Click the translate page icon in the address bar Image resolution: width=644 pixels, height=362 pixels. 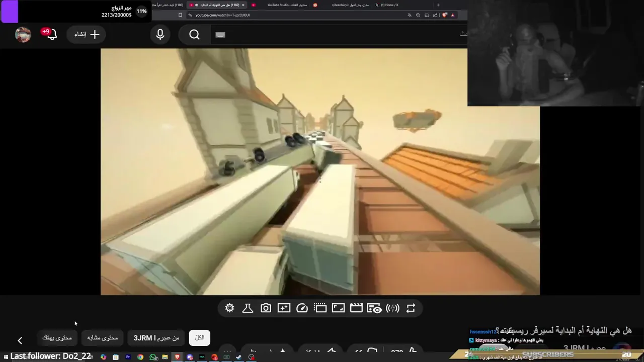[410, 15]
